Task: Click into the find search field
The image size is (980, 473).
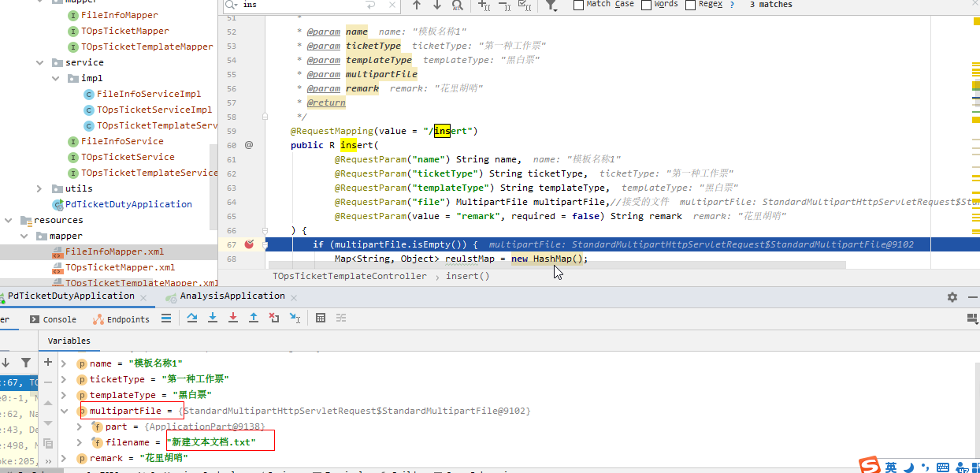Action: [x=311, y=5]
